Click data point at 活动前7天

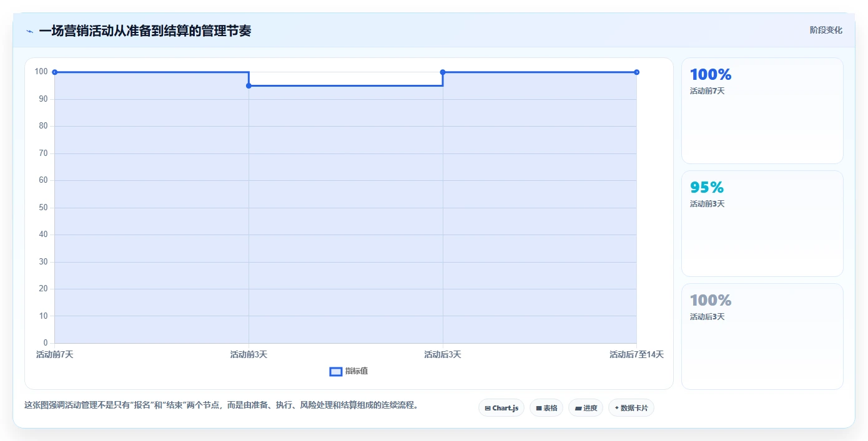(55, 72)
